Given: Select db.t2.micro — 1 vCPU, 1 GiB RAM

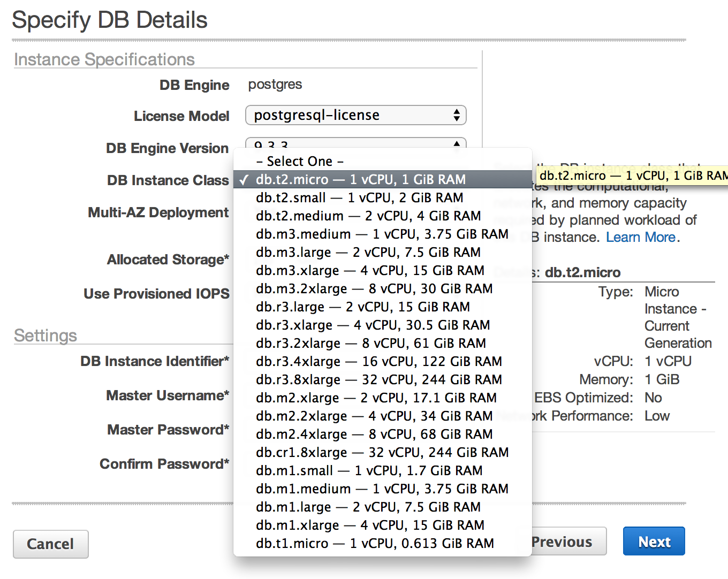Looking at the screenshot, I should pos(382,179).
